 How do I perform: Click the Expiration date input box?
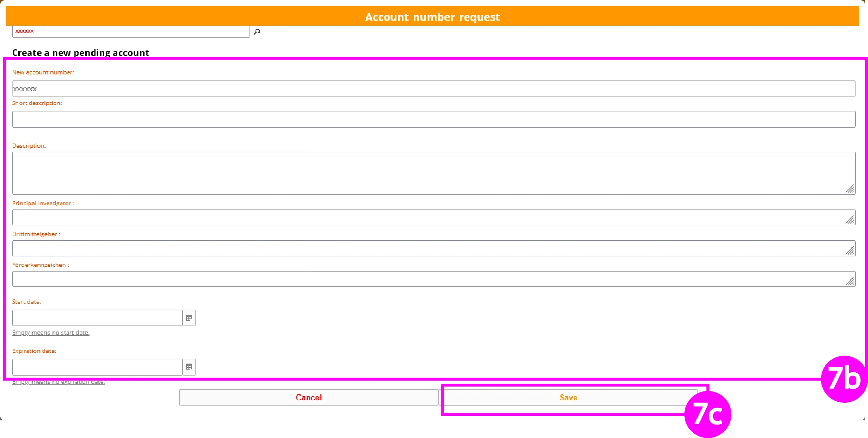[97, 367]
